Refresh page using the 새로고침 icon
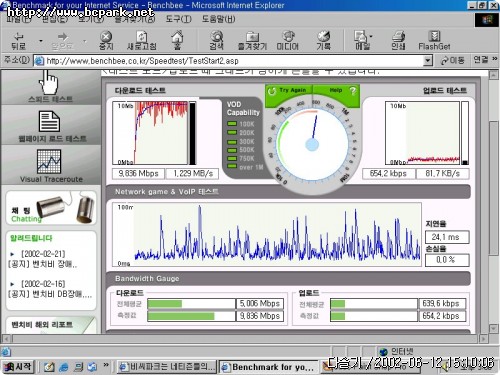Screen dimensions: 500x375 click(142, 41)
